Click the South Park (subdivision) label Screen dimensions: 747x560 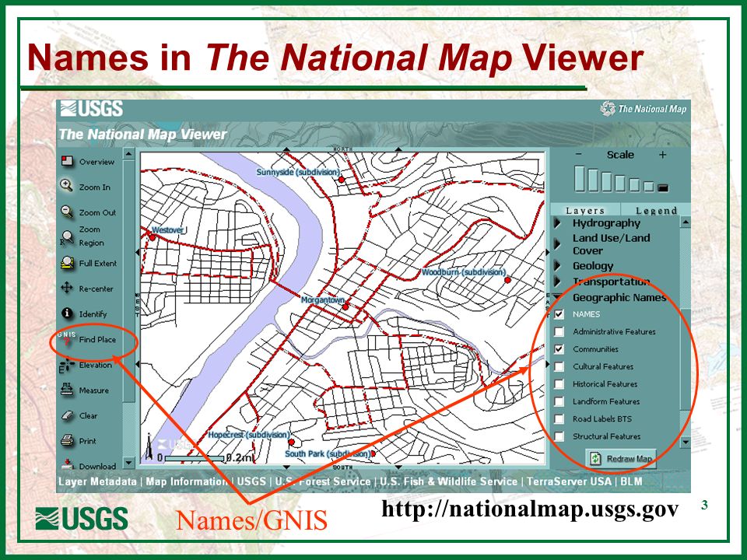[x=328, y=453]
